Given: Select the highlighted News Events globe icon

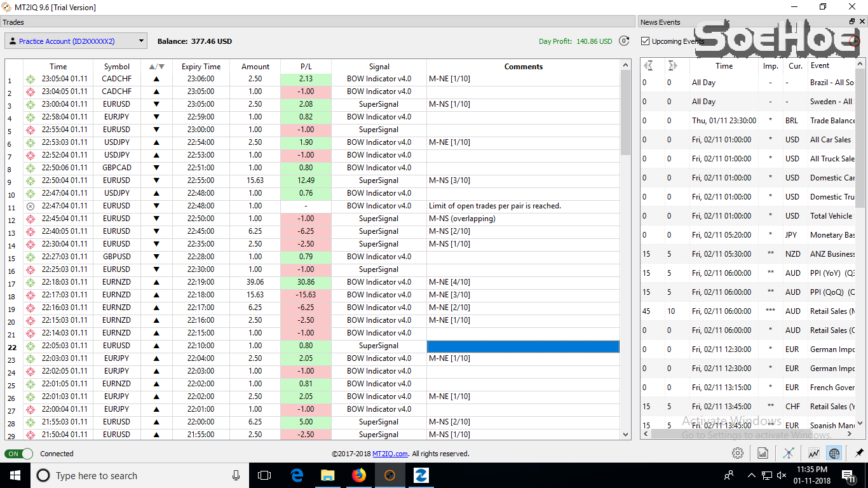Looking at the screenshot, I should tap(834, 453).
